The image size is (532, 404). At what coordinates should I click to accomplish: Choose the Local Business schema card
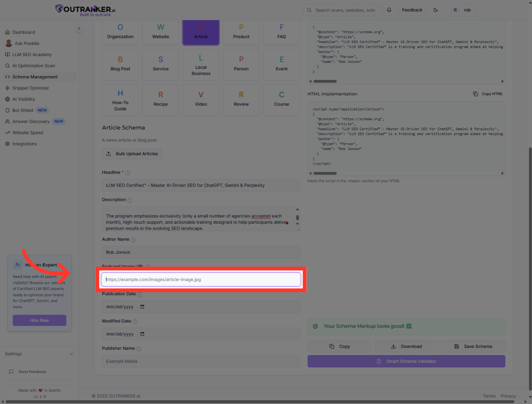[x=201, y=65]
